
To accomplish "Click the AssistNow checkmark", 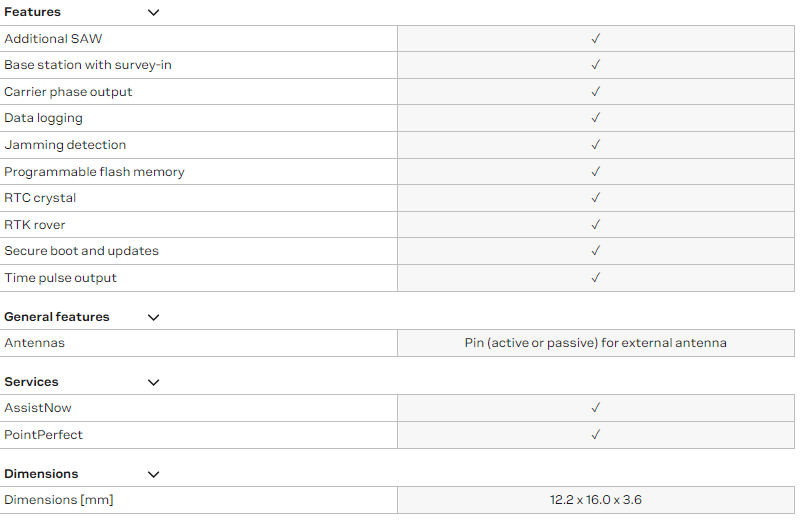I will click(595, 407).
